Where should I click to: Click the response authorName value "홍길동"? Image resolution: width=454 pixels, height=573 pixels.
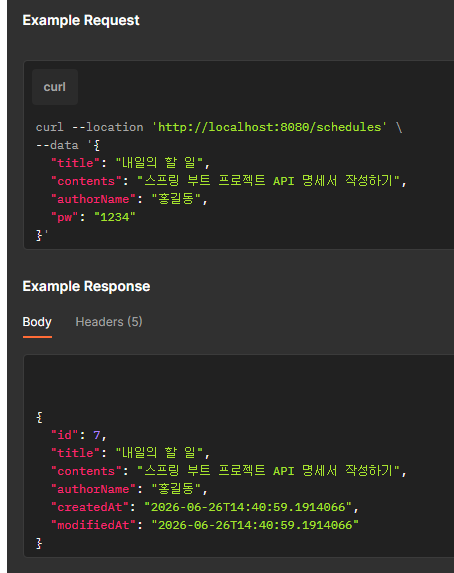pyautogui.click(x=176, y=489)
